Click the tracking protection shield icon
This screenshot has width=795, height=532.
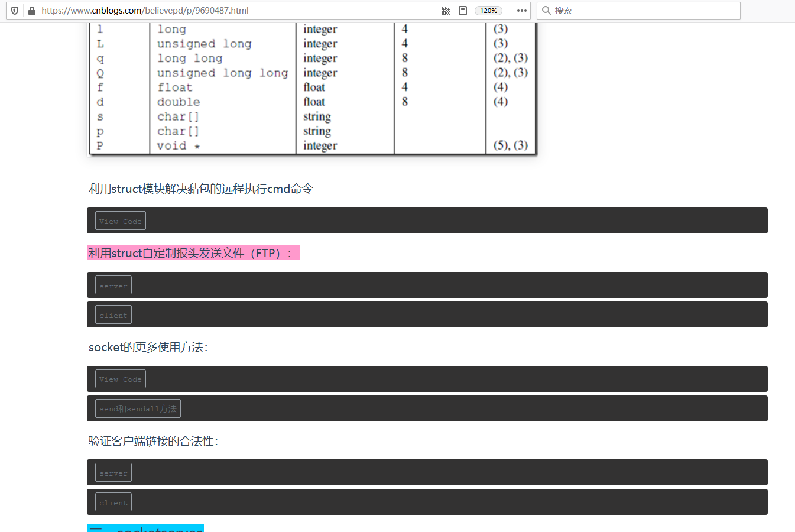point(15,11)
